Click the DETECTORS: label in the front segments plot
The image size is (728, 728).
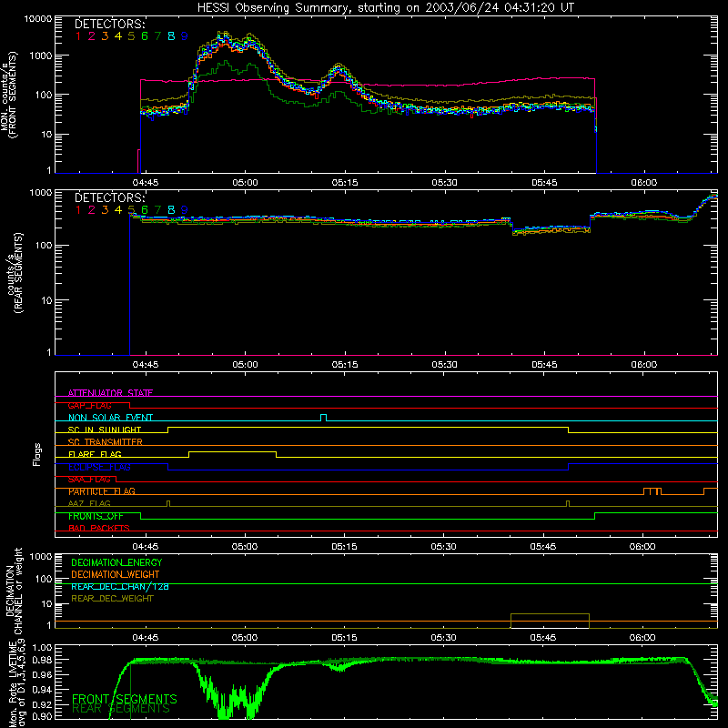point(109,24)
